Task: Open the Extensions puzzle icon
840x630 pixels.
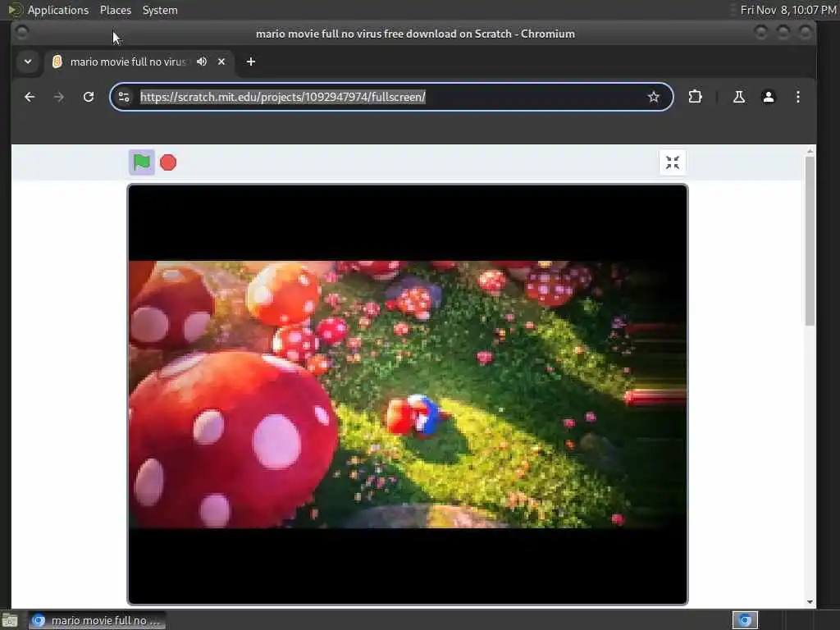Action: point(695,97)
